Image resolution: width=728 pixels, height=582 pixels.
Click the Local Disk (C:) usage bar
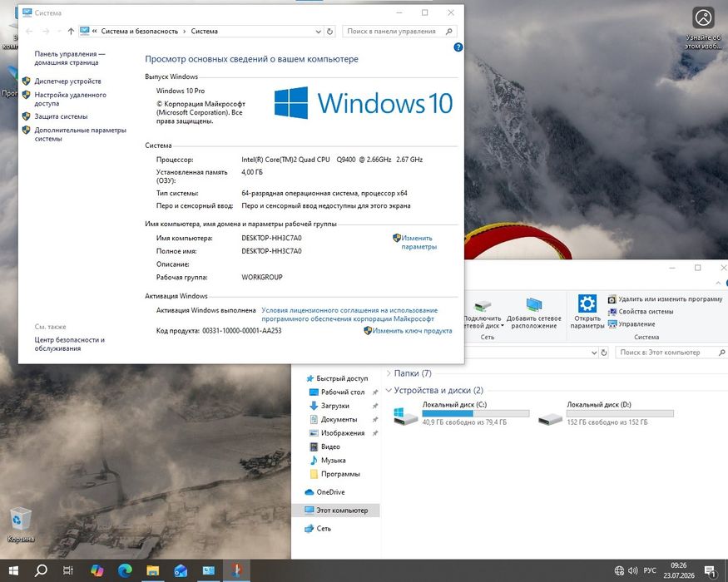[475, 413]
